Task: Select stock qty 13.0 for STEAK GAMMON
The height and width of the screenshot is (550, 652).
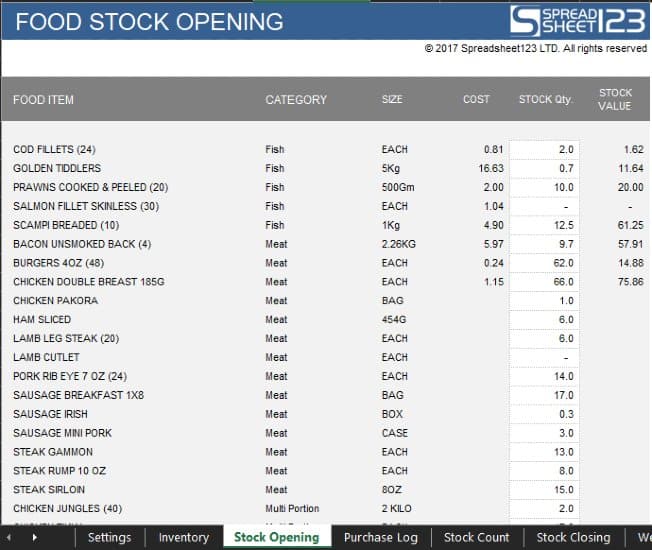Action: 544,452
